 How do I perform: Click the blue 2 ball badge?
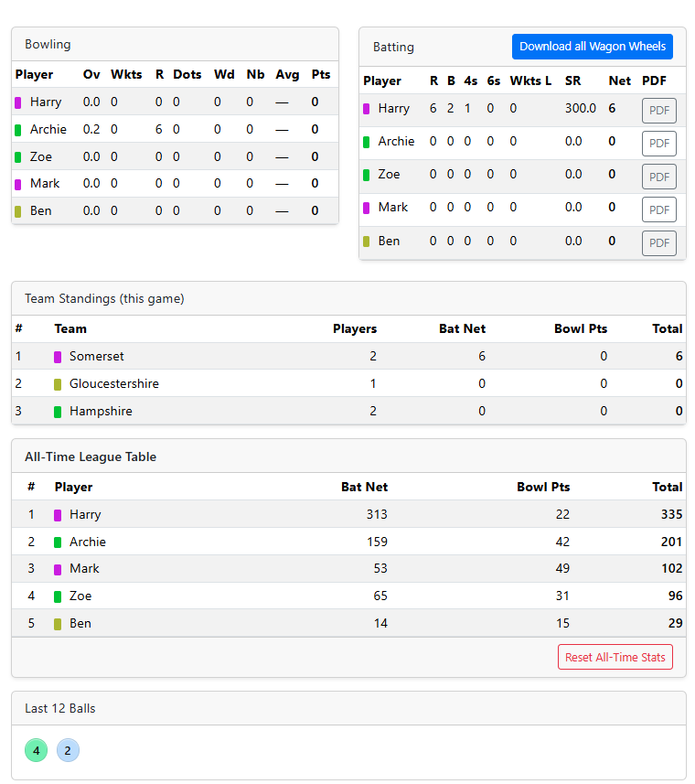click(x=68, y=749)
